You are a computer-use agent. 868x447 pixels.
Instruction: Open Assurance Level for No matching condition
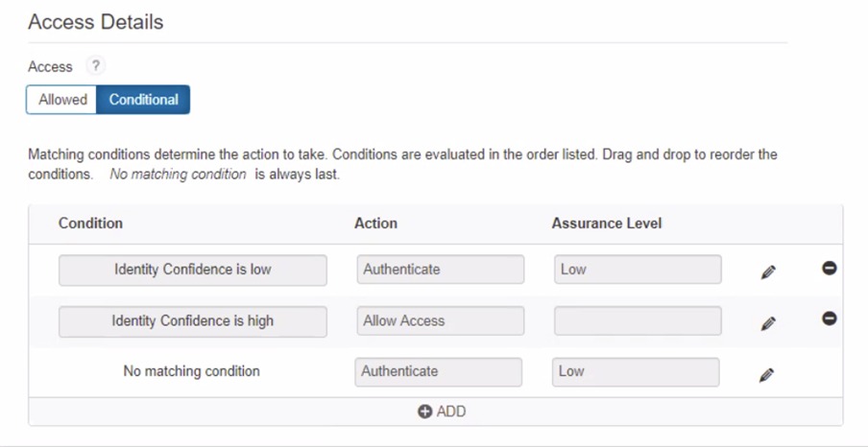click(635, 371)
